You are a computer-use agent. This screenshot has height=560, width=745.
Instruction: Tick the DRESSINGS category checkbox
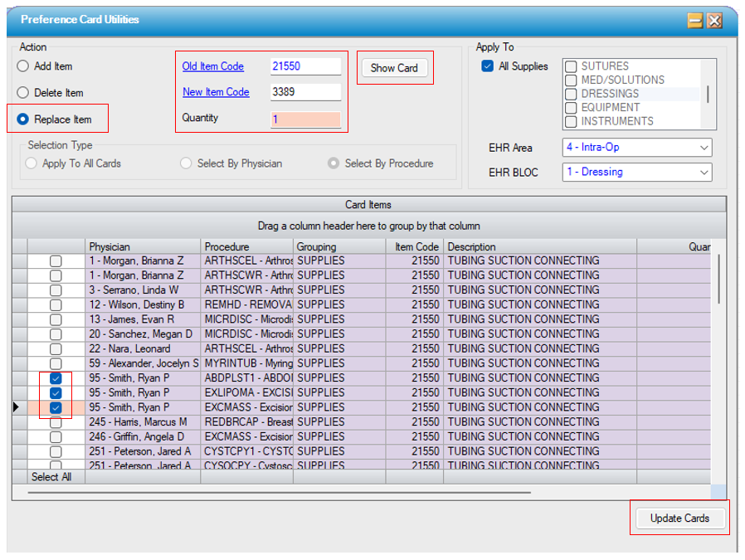(571, 94)
